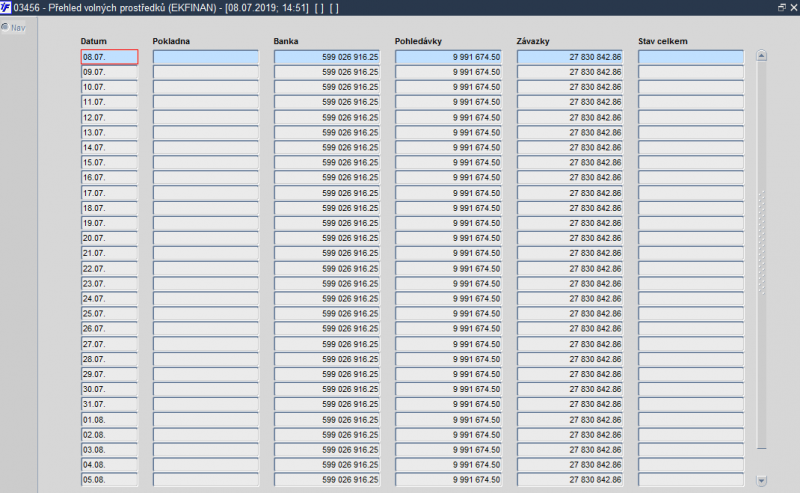Select the Datum field 17.07.
The image size is (800, 493).
click(109, 193)
